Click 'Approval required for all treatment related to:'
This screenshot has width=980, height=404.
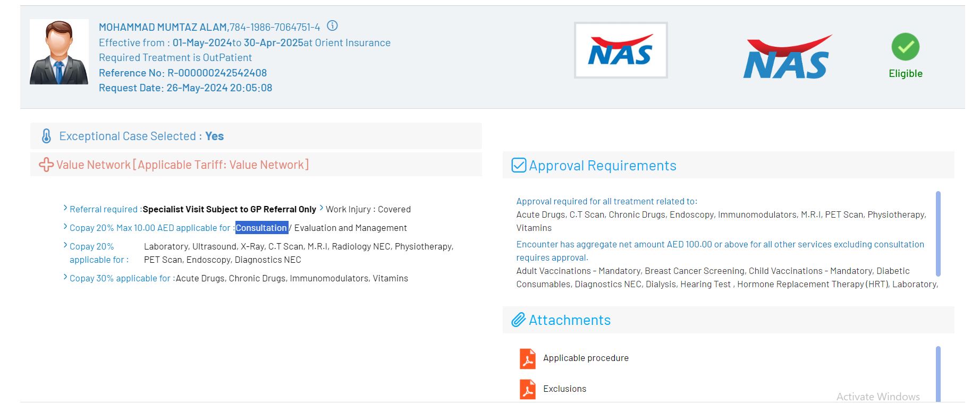[x=607, y=201]
